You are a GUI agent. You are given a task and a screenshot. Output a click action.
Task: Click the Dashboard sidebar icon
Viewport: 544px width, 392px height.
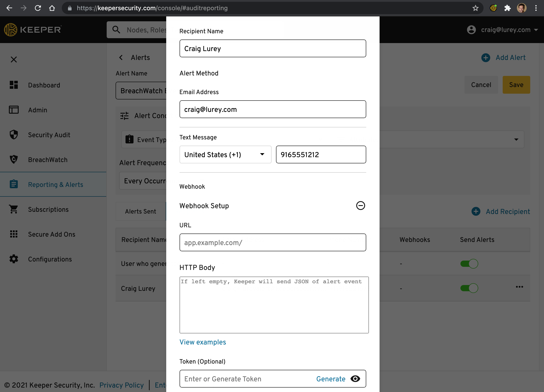pyautogui.click(x=14, y=85)
